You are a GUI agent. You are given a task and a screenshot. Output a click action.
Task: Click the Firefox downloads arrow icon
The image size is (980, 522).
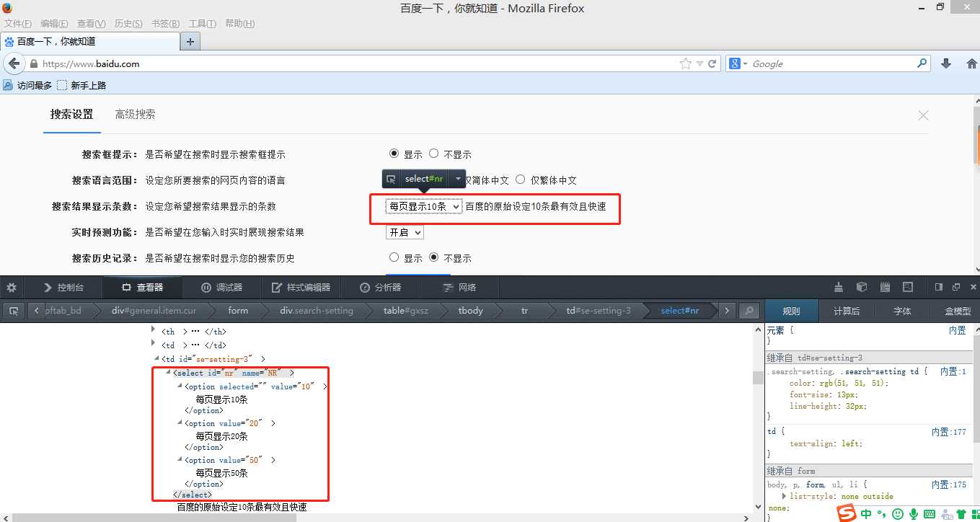click(946, 63)
